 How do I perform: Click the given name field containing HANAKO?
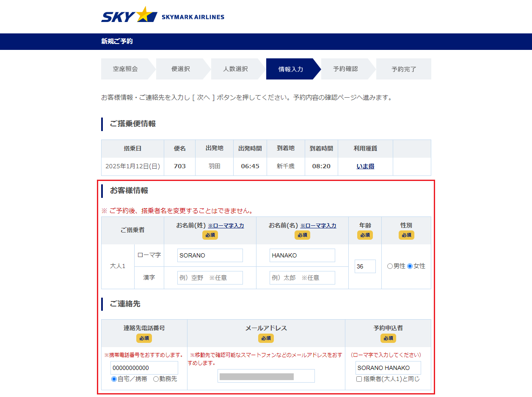(302, 255)
